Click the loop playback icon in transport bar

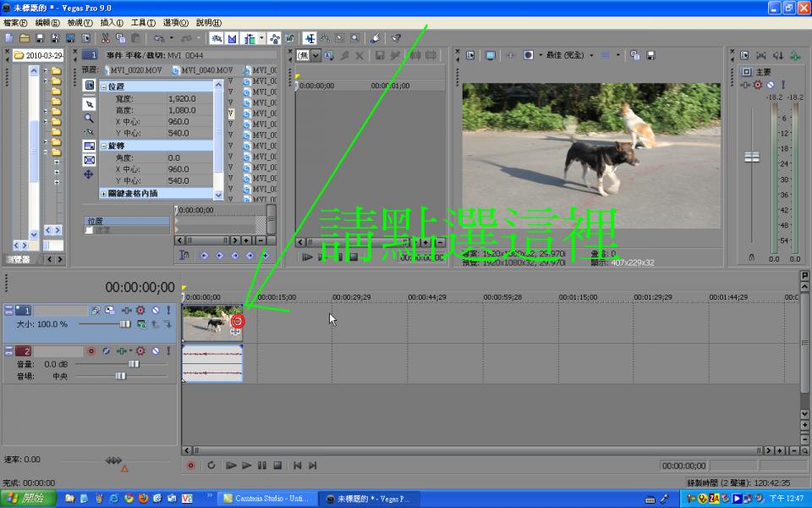(211, 465)
